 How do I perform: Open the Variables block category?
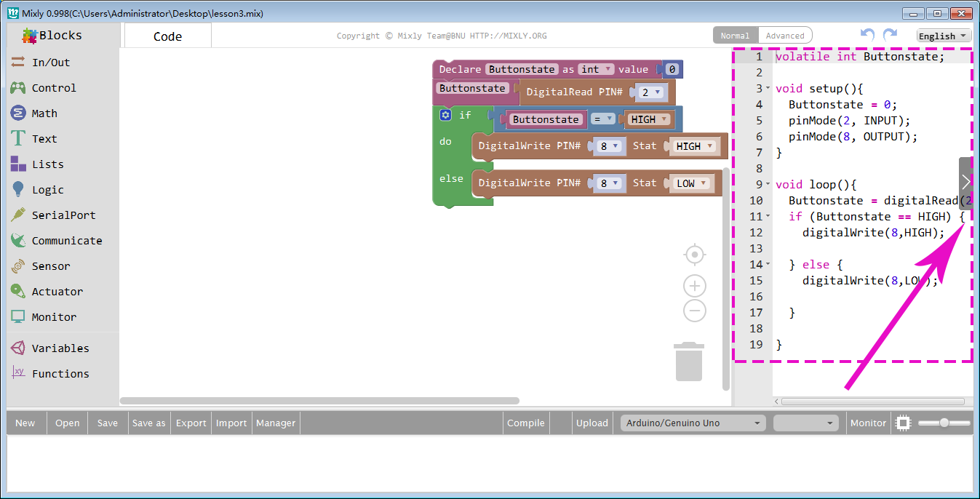point(60,348)
